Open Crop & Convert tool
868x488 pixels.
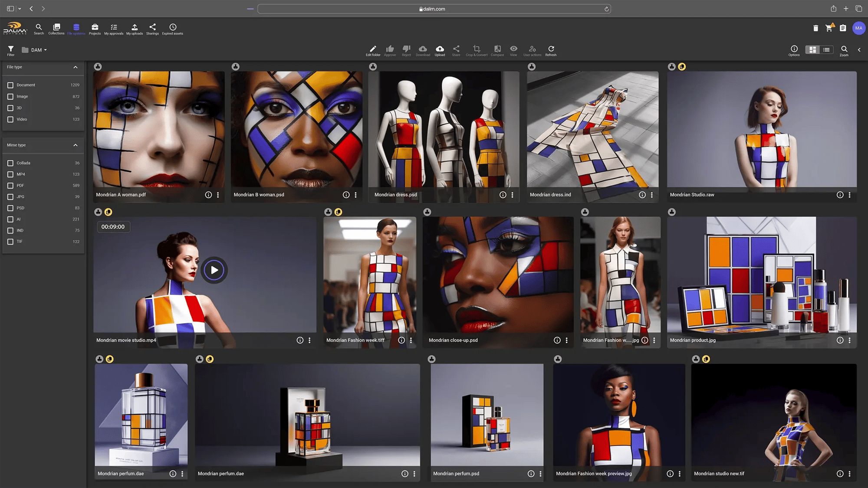pyautogui.click(x=477, y=49)
